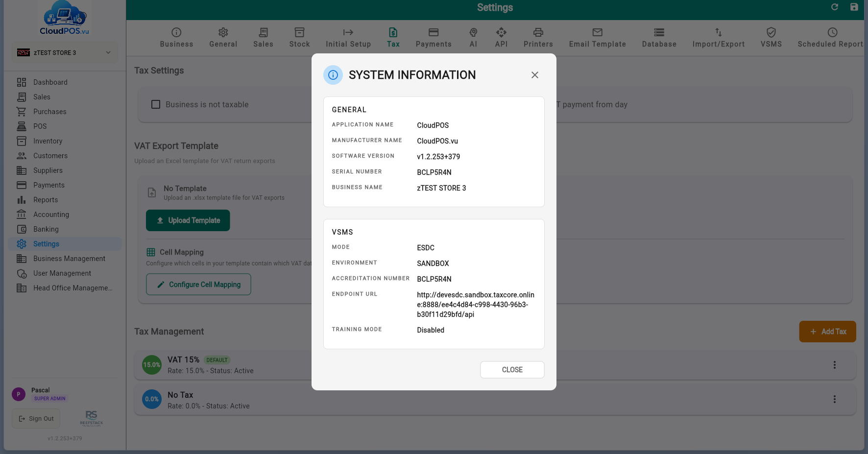Open options menu for No Tax row
The width and height of the screenshot is (868, 454).
point(835,399)
